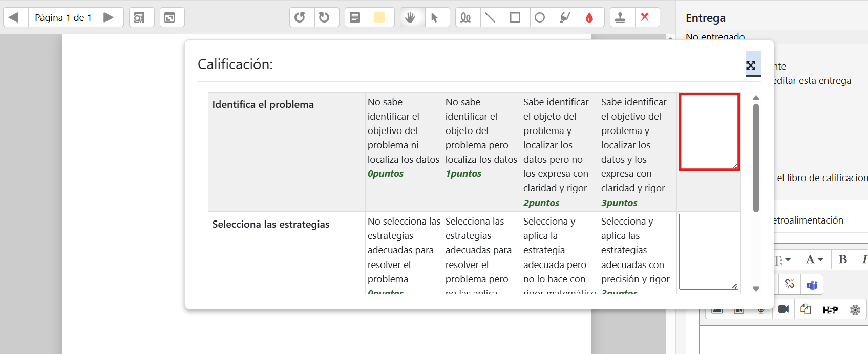Choose the oval annotation tool

click(x=540, y=17)
